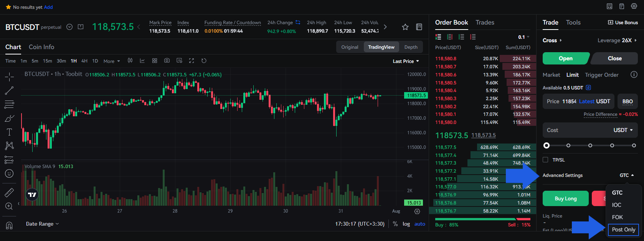Click the cost percentage slider handle
Screen dimensions: 644x241
click(547, 145)
